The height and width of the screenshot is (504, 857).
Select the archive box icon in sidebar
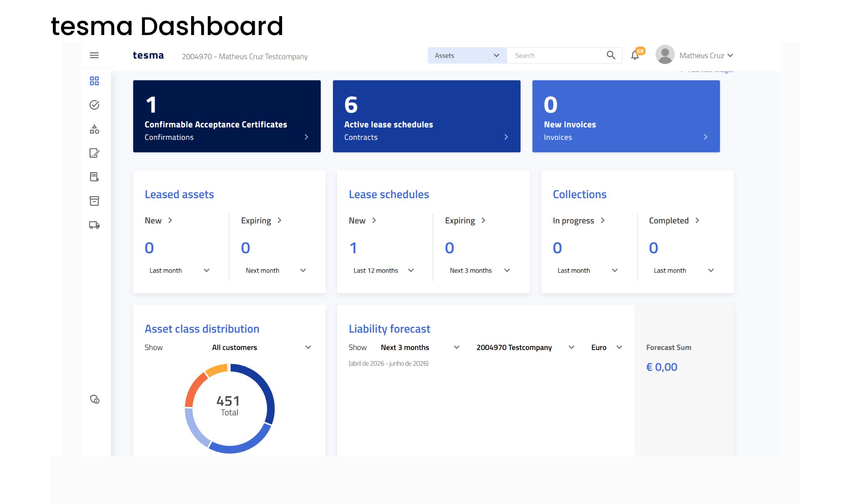click(94, 201)
